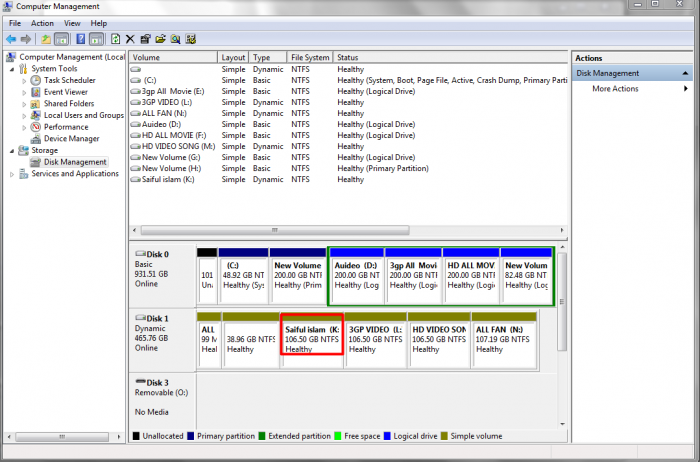
Task: Select Disk Management under Storage
Action: point(75,162)
